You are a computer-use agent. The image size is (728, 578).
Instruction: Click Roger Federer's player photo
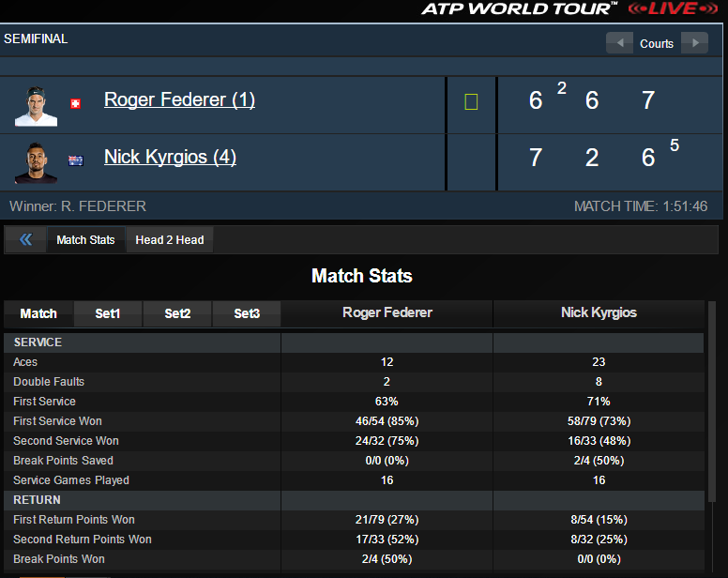(36, 104)
